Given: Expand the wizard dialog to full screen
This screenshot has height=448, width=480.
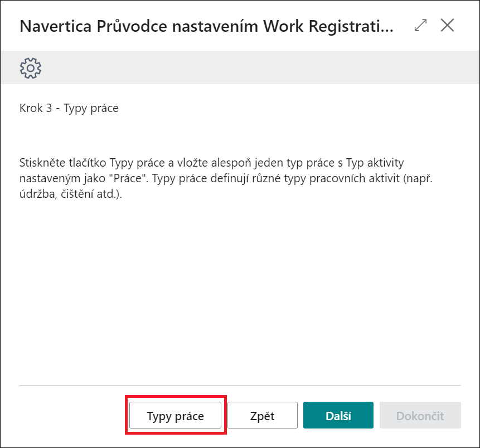Looking at the screenshot, I should point(420,25).
